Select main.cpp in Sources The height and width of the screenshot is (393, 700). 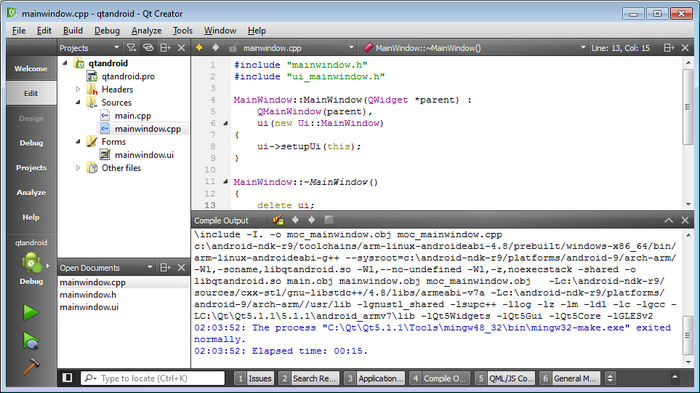click(x=133, y=116)
